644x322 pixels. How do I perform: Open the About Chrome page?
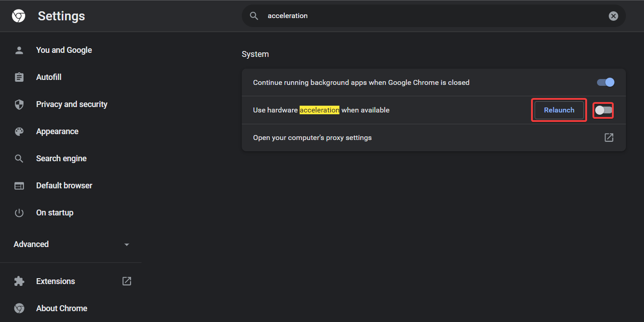coord(61,308)
